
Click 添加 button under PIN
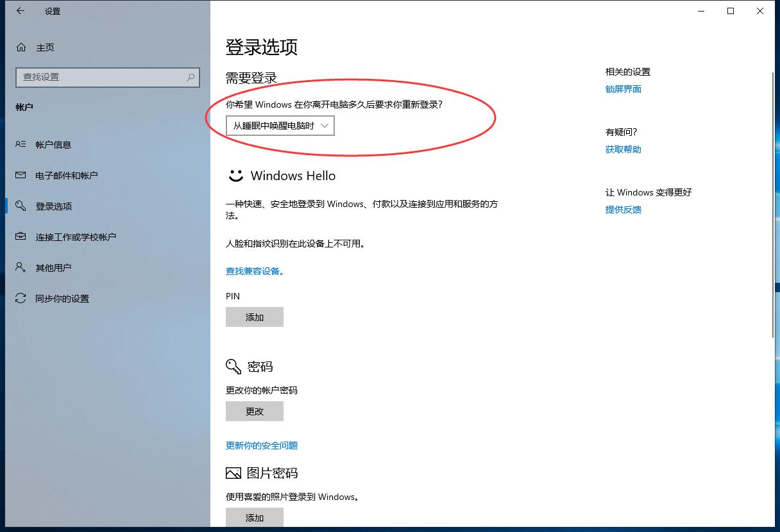pyautogui.click(x=255, y=317)
